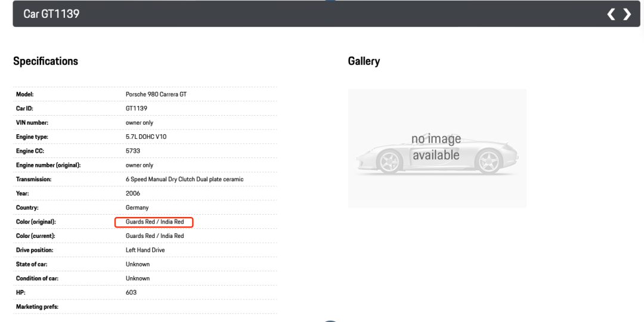Click the 'Engine type:' label

click(32, 137)
